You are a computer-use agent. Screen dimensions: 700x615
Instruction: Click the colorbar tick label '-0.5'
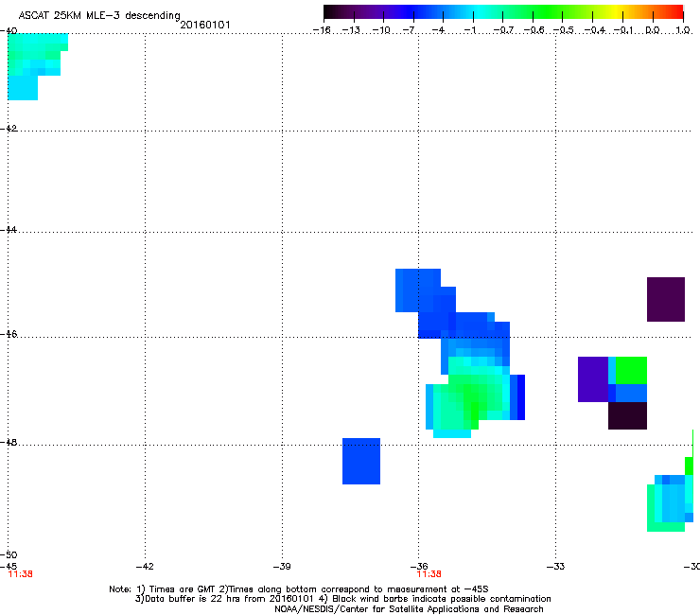point(563,30)
